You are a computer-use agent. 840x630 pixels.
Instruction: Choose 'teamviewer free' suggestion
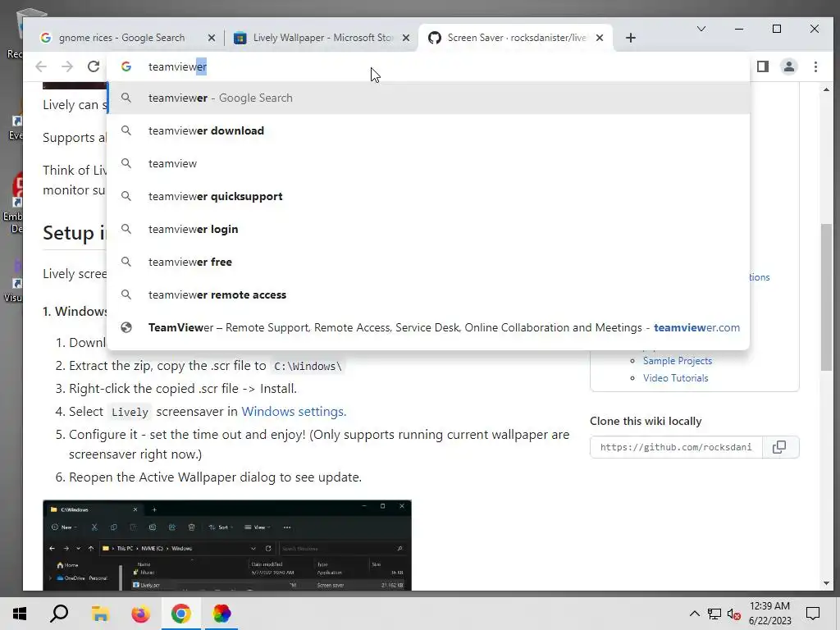pyautogui.click(x=428, y=262)
